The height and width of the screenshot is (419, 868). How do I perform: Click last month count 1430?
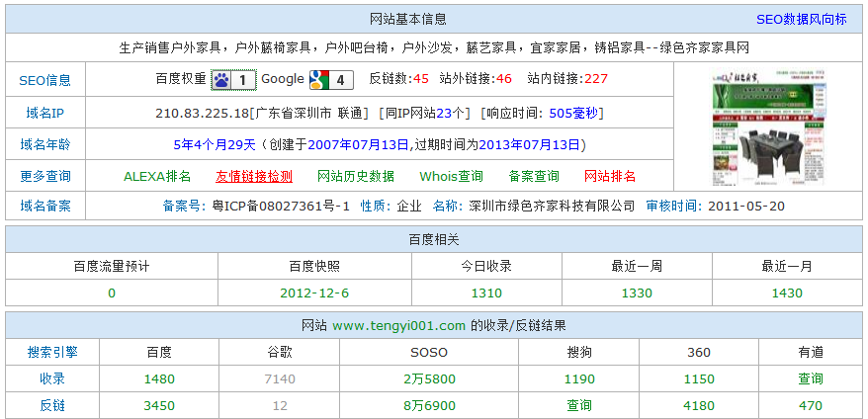pyautogui.click(x=787, y=293)
